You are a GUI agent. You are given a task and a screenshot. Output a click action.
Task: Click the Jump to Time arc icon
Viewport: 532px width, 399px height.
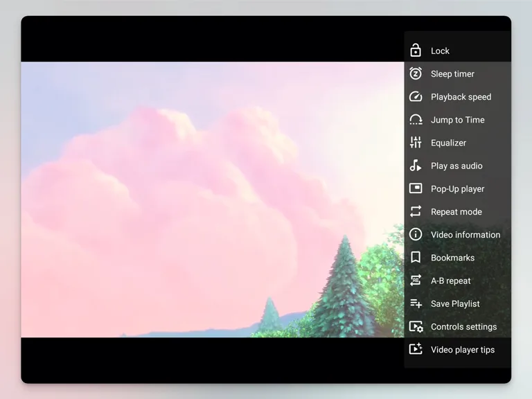pyautogui.click(x=416, y=119)
